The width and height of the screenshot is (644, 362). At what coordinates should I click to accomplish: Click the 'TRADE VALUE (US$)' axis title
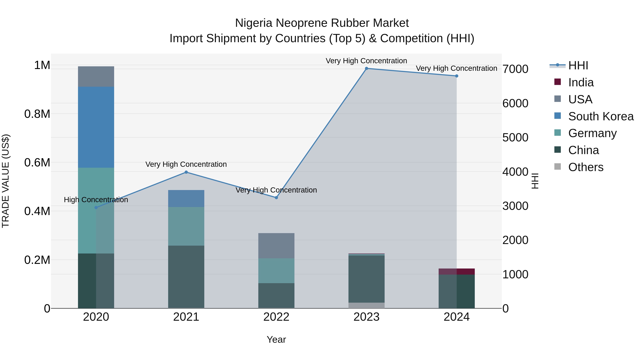click(x=6, y=181)
